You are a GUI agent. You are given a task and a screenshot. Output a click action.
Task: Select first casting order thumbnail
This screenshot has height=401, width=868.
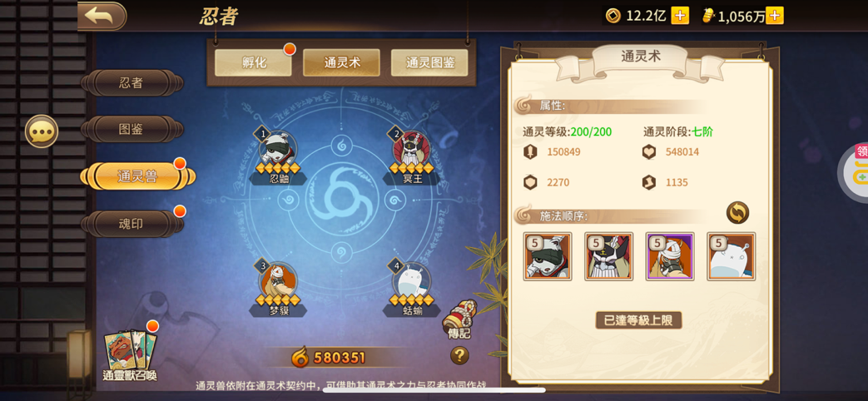pyautogui.click(x=548, y=256)
